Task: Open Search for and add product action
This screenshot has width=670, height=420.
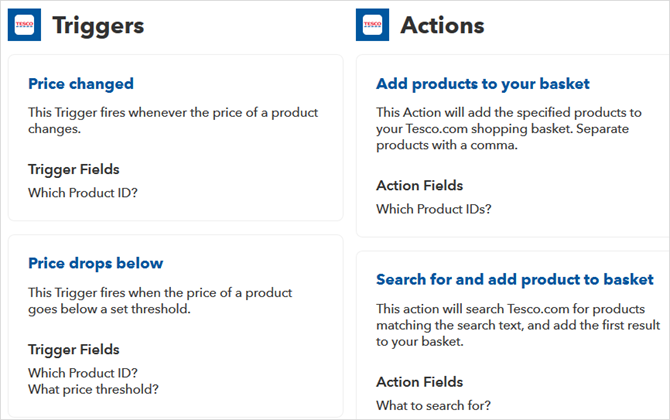Action: point(515,279)
